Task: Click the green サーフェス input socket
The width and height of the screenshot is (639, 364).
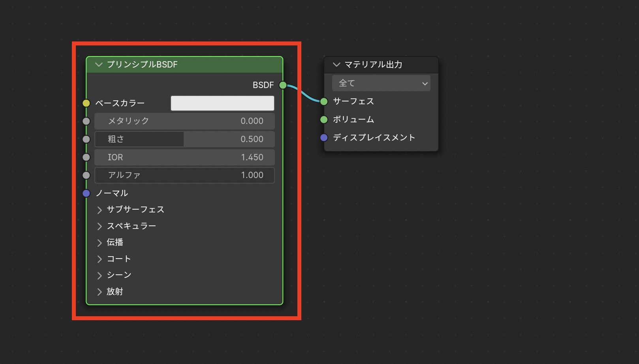Action: pos(324,101)
